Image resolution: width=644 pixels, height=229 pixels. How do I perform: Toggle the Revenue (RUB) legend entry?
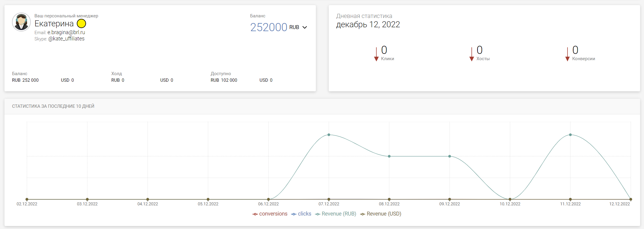click(x=336, y=214)
